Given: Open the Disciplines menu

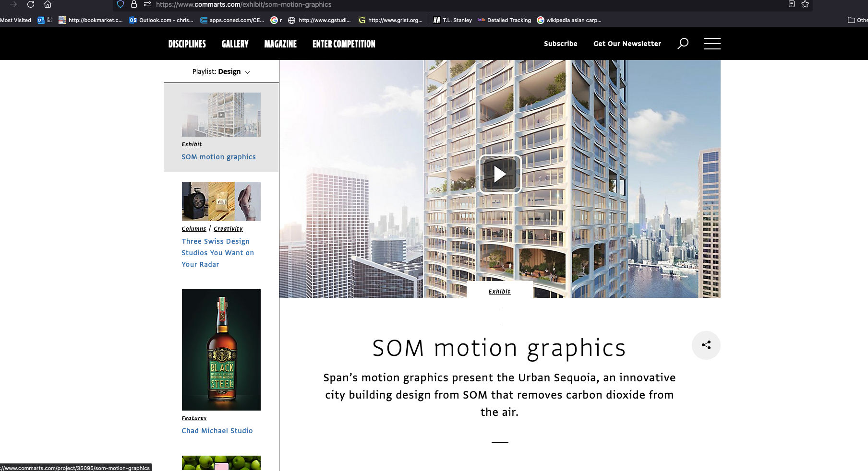Looking at the screenshot, I should click(187, 44).
